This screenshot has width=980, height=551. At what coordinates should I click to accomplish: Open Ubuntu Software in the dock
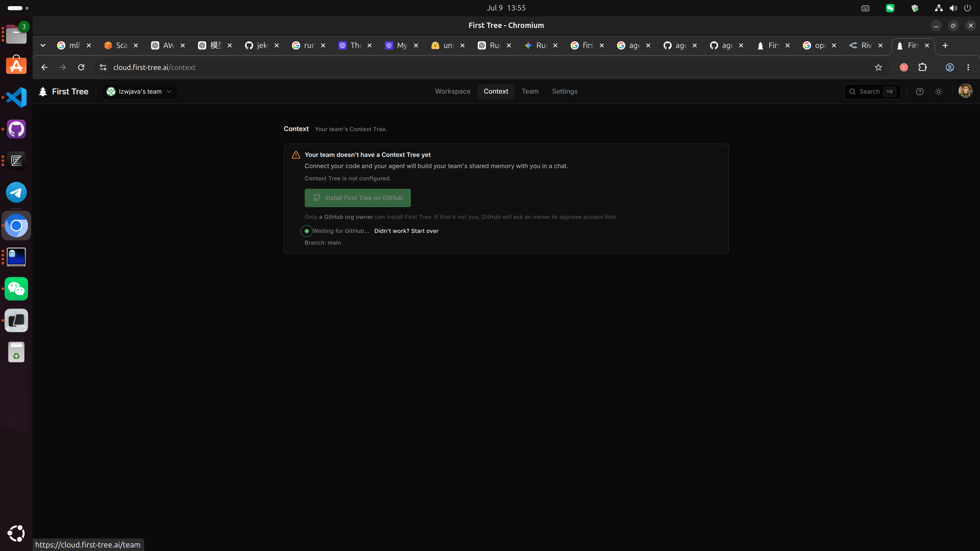(x=16, y=65)
